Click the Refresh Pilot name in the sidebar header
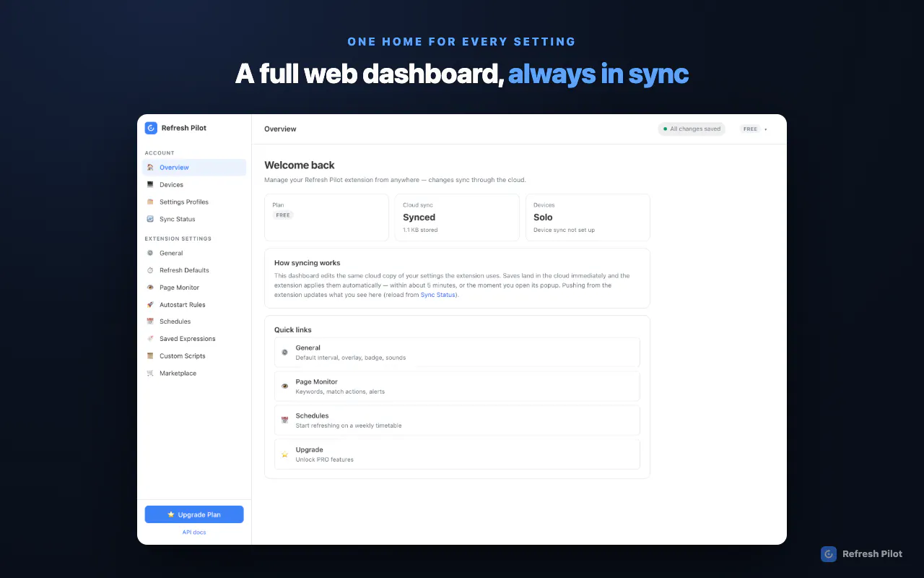Viewport: 924px width, 578px height. coord(184,128)
